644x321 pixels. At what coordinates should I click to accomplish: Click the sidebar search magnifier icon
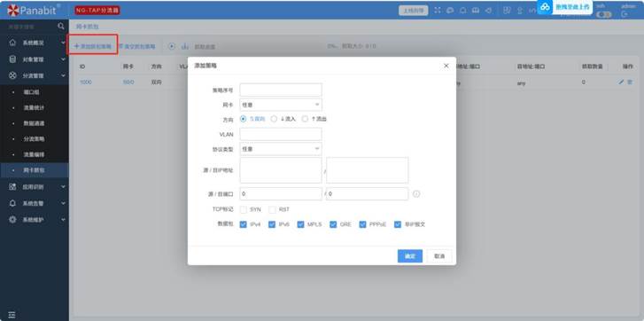(x=61, y=27)
